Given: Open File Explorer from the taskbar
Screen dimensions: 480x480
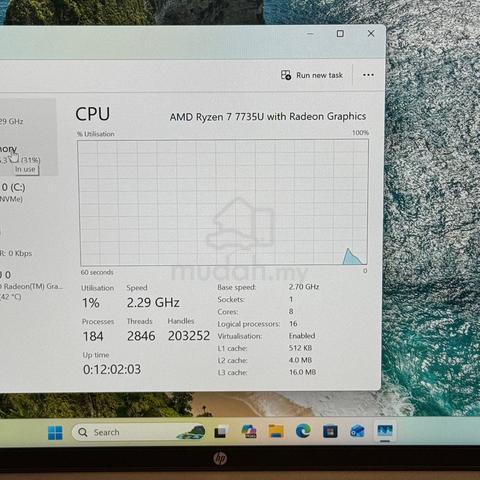Looking at the screenshot, I should pos(276,432).
